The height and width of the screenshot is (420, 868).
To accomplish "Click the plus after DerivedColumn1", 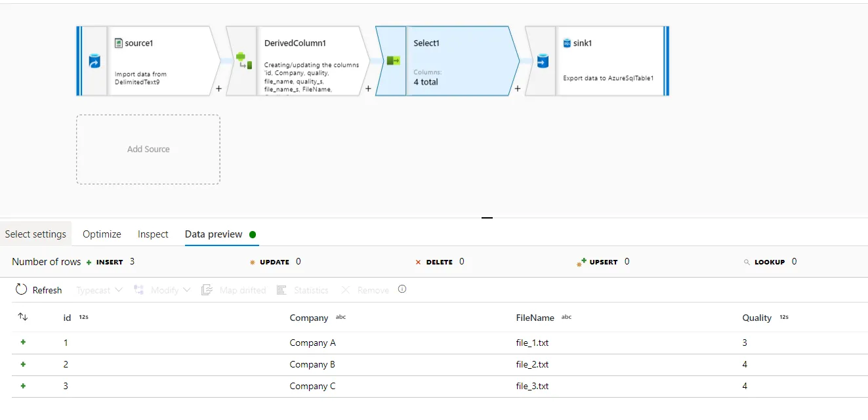I will pos(368,89).
